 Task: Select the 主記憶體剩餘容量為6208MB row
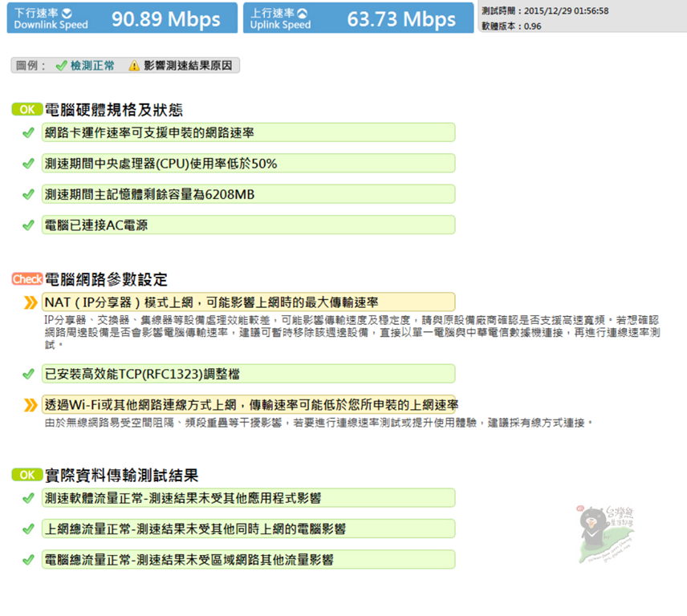point(249,194)
